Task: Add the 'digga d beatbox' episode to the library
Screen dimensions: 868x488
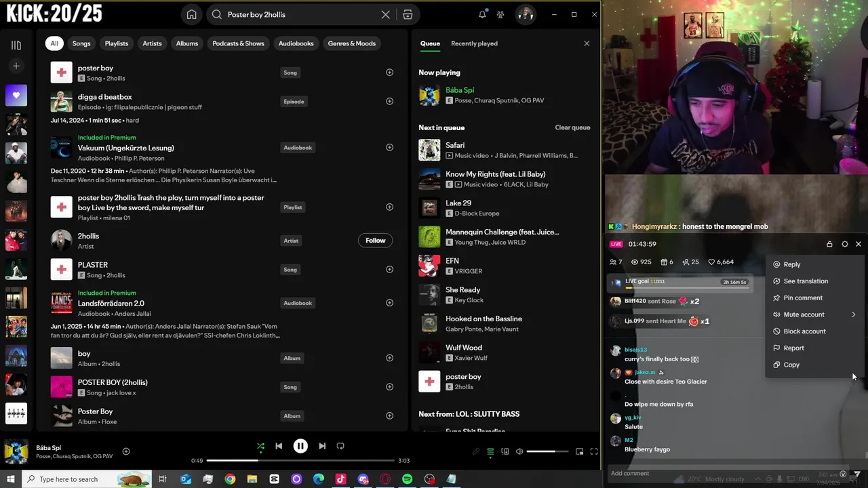Action: [389, 102]
